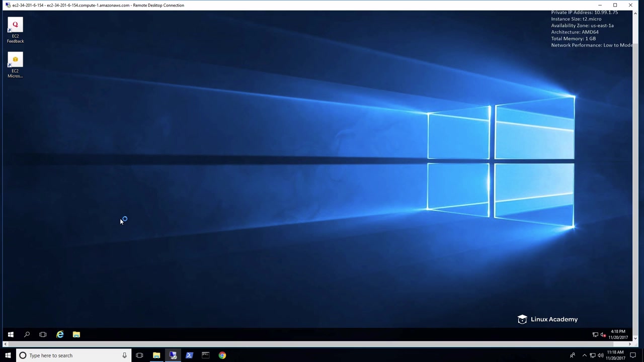Screen dimensions: 644x362
Task: Launch Internet Explorer on the remote taskbar
Action: [60, 334]
